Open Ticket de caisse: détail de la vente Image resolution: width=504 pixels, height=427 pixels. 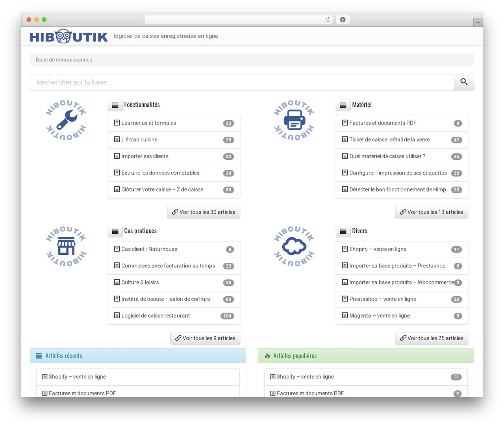click(402, 140)
